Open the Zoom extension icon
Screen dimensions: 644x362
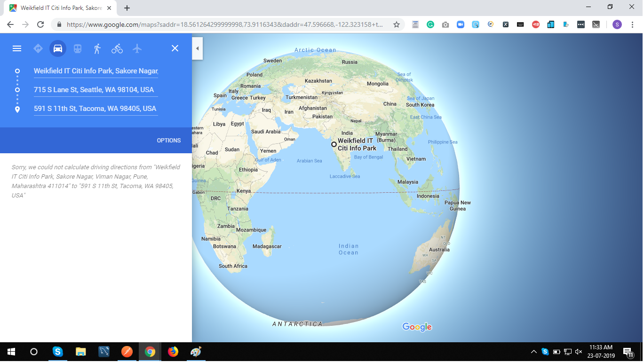[461, 24]
